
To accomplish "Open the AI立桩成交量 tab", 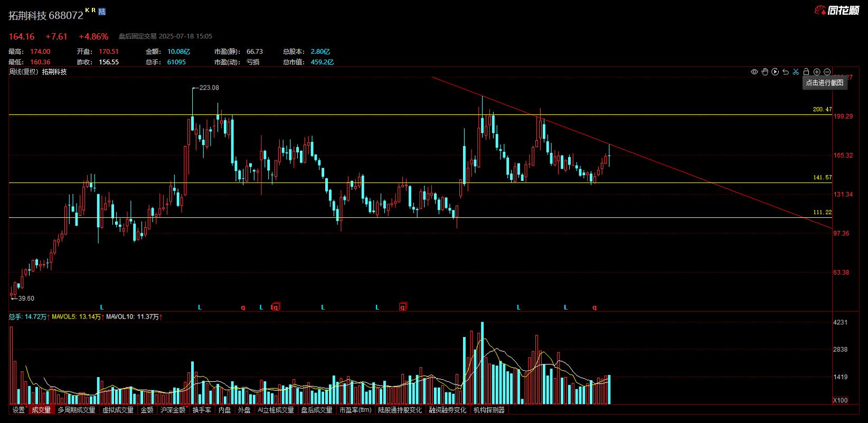I will 276,410.
